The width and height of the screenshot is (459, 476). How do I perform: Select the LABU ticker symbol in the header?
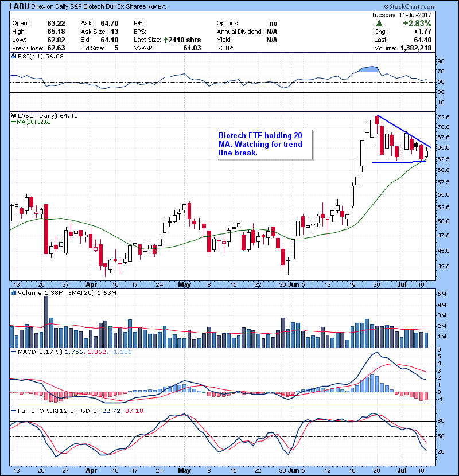coord(19,6)
